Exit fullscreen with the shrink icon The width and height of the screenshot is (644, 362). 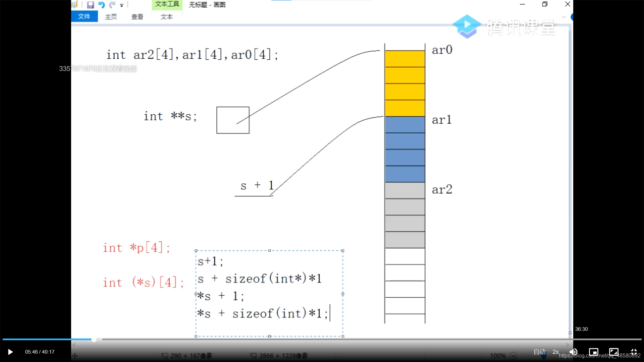634,352
